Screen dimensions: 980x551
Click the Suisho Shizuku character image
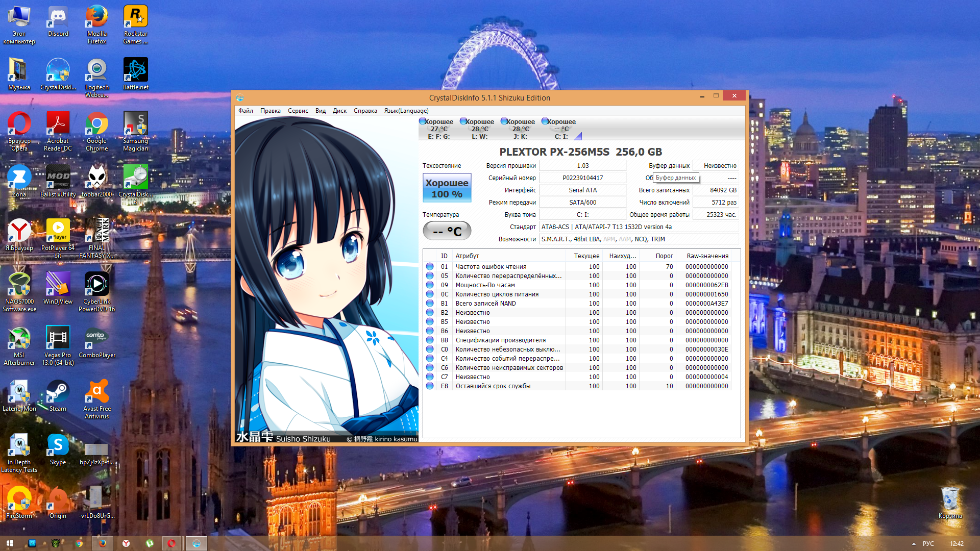pyautogui.click(x=327, y=275)
